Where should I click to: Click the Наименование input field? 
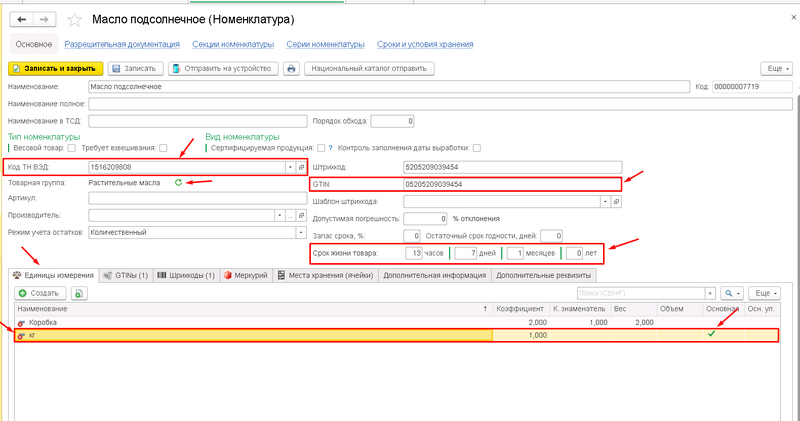click(x=389, y=87)
